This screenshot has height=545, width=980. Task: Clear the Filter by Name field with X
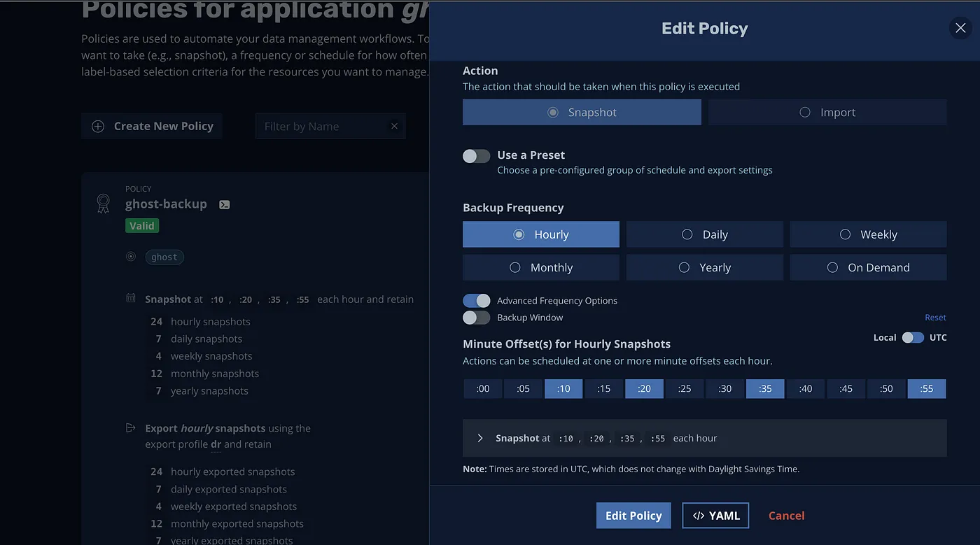click(x=394, y=127)
